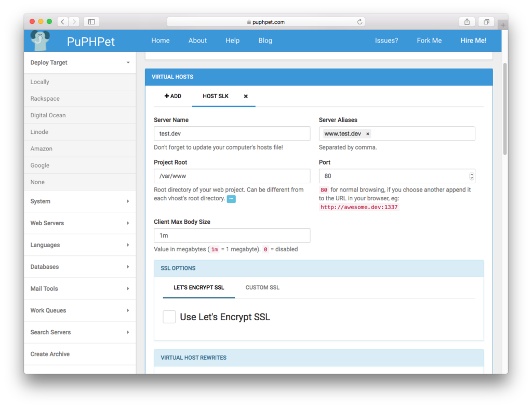
Task: Add a new virtual host tab
Action: click(172, 96)
